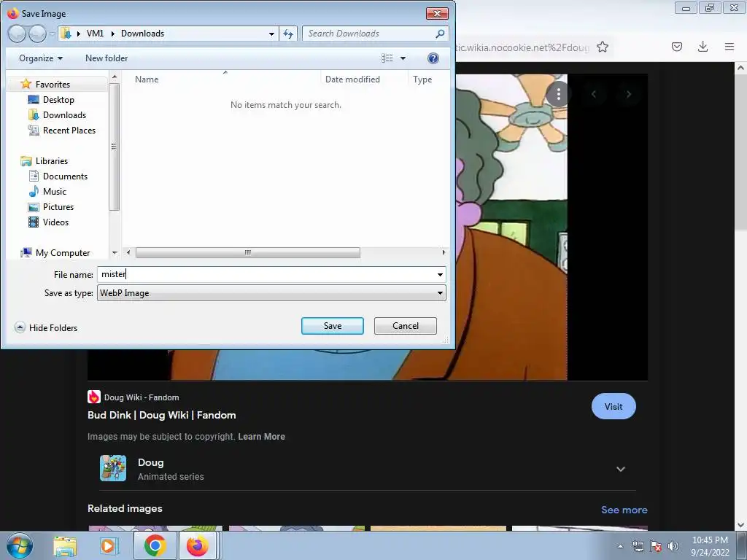
Task: Click the Doug Wiki Fandom favicon
Action: click(94, 397)
